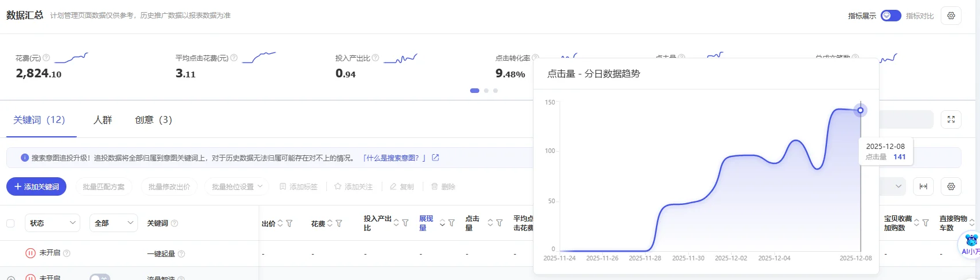Click the 添加关键词 button
This screenshot has height=280, width=980.
pos(36,186)
